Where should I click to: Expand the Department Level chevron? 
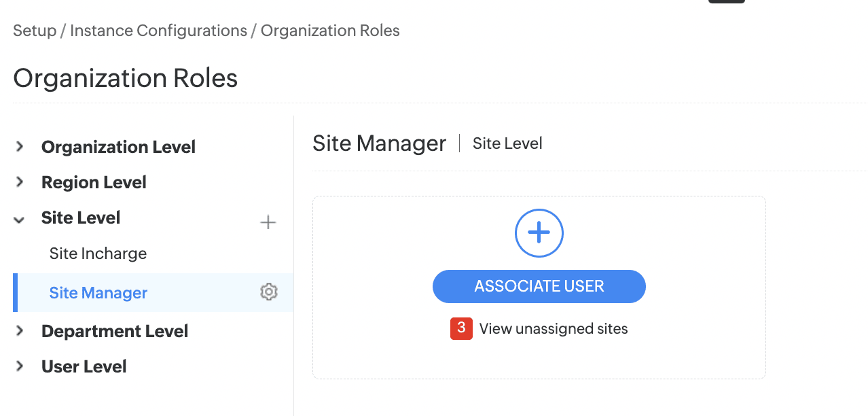pyautogui.click(x=20, y=330)
